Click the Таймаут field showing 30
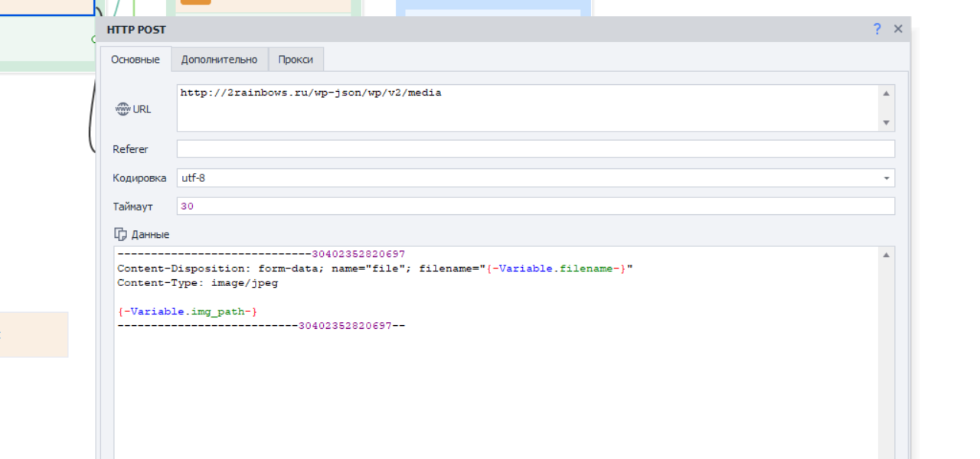 [536, 207]
